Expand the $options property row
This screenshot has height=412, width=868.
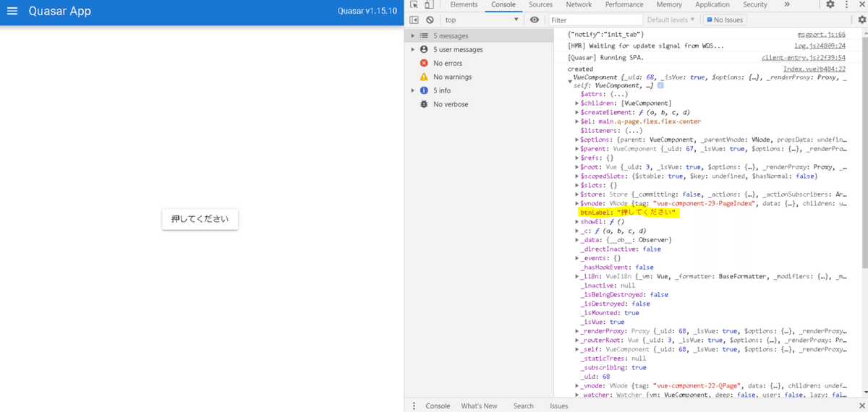click(577, 140)
